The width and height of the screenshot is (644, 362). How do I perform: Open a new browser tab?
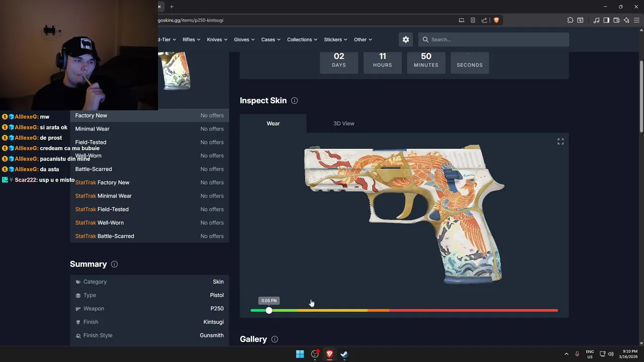click(172, 7)
